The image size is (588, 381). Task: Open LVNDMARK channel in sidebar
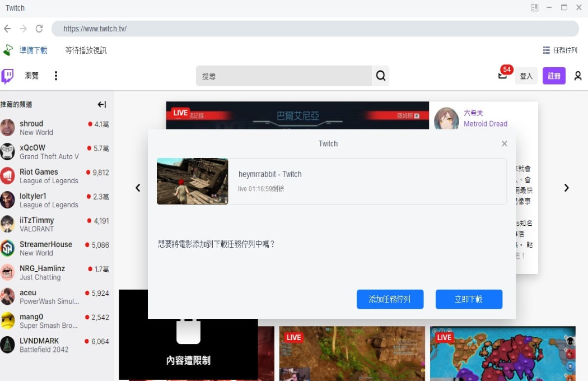[x=56, y=345]
